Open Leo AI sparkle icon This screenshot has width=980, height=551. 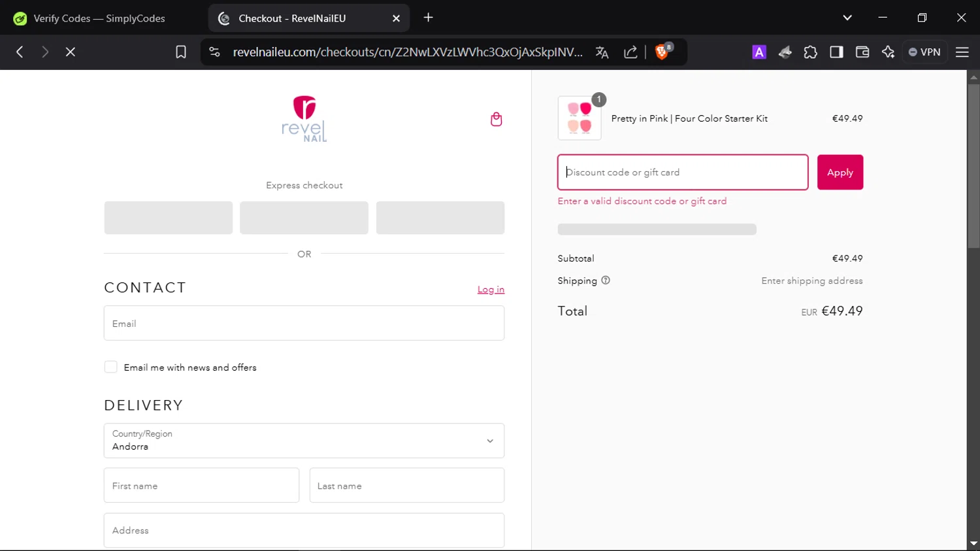(x=888, y=52)
